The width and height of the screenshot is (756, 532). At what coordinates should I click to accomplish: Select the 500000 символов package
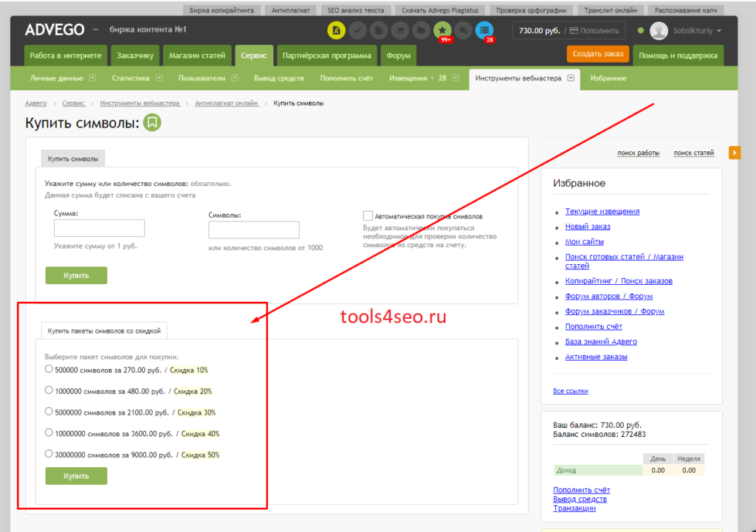click(49, 369)
